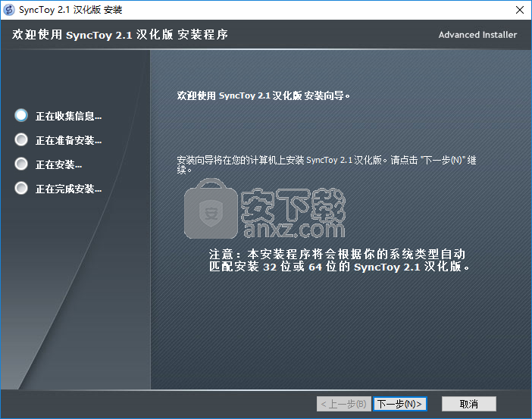Click the heading 欢迎使用 SyncToy 2.1 汉化版 安装向导

[263, 95]
